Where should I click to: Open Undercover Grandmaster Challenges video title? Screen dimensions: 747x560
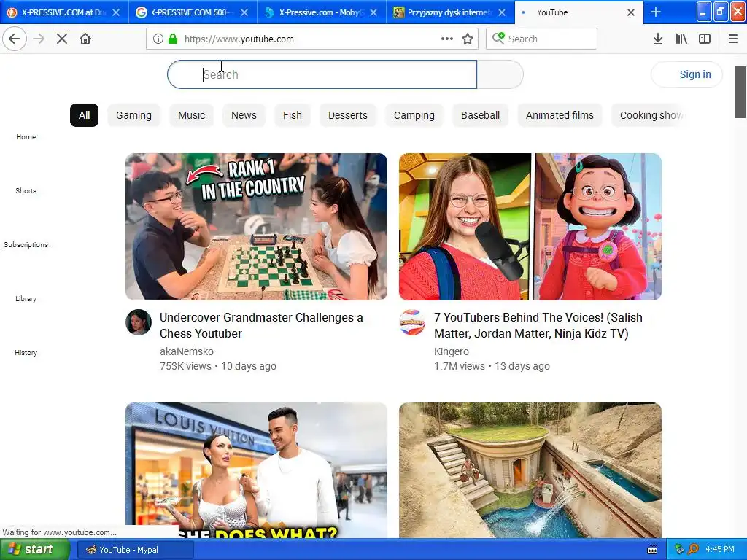pos(261,325)
